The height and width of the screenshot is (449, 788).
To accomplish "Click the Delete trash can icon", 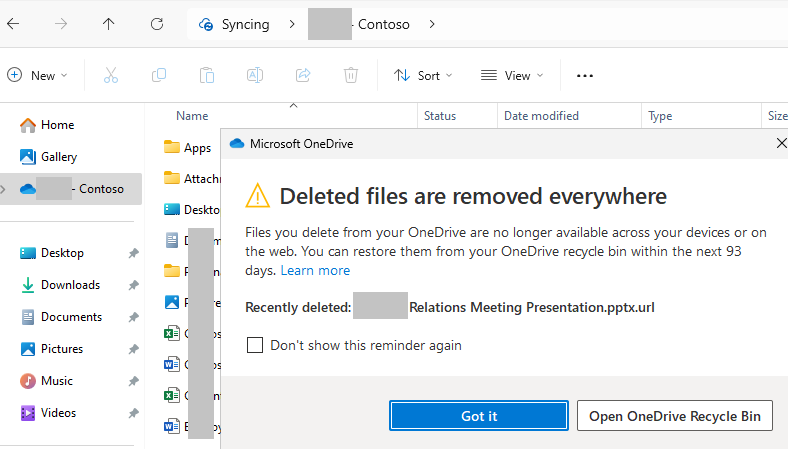I will click(x=351, y=75).
